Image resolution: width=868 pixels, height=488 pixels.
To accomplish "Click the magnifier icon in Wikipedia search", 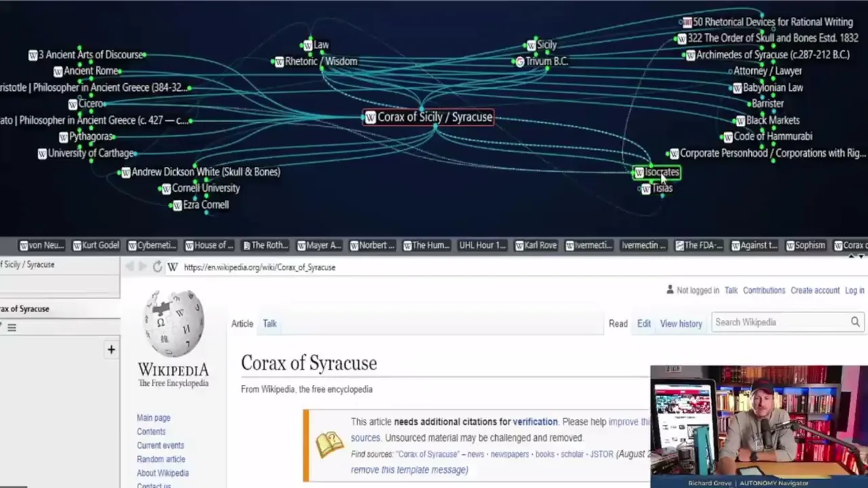I will pos(855,323).
